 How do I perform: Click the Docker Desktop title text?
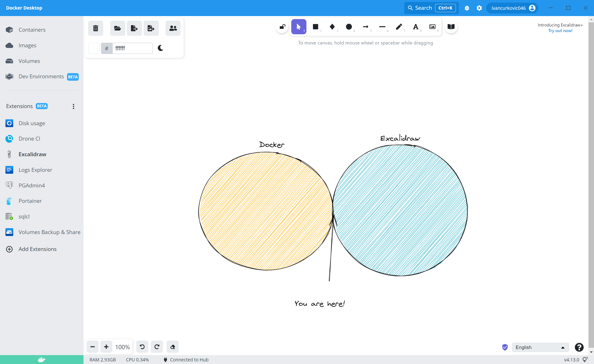[24, 8]
